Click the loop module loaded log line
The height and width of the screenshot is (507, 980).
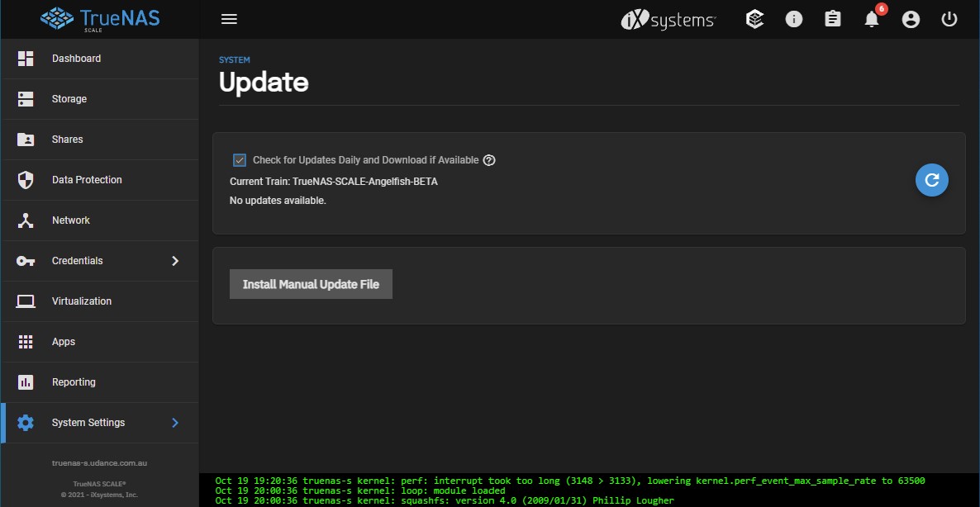360,490
